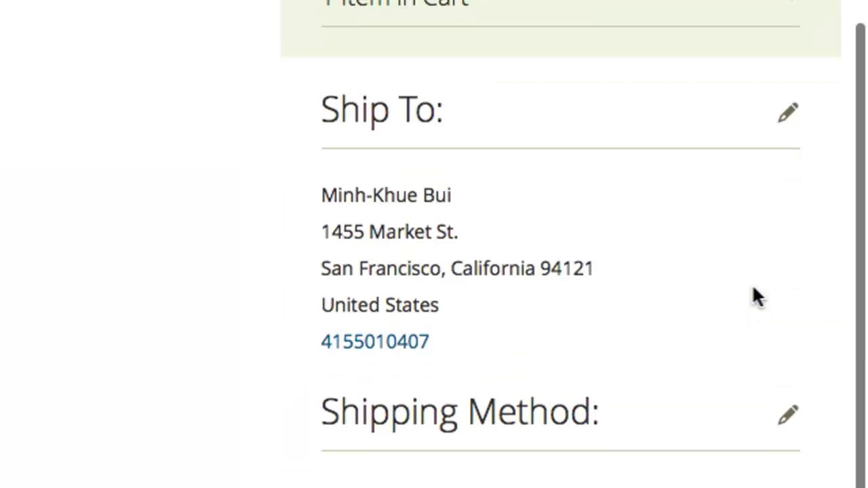Edit shipping method via its pencil icon

(x=788, y=415)
